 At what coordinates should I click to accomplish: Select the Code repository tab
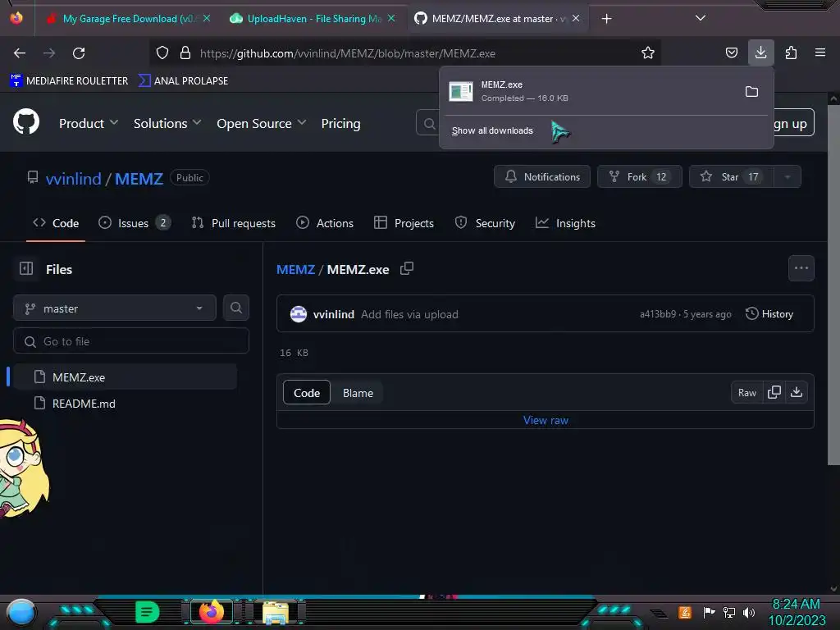[56, 223]
